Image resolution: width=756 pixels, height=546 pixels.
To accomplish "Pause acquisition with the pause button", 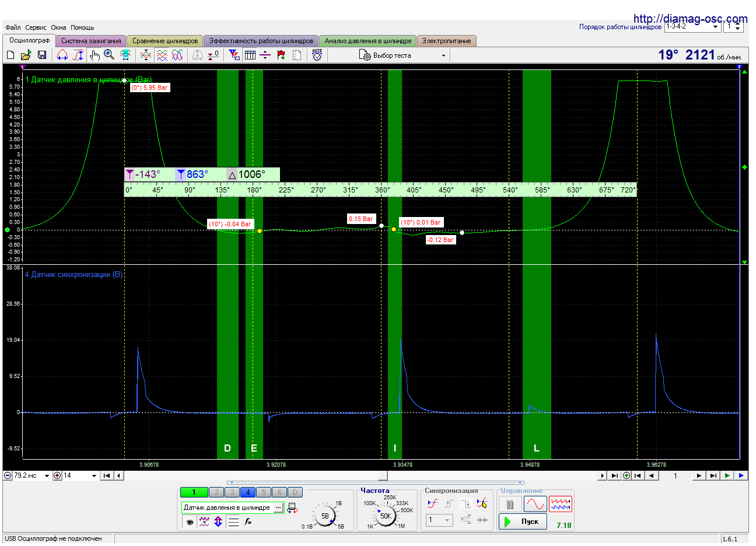I will pos(510,504).
